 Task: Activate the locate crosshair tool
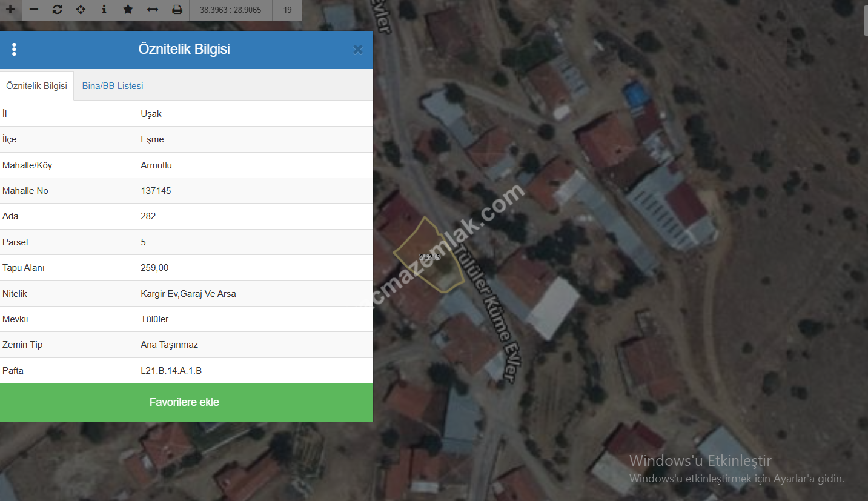tap(81, 10)
